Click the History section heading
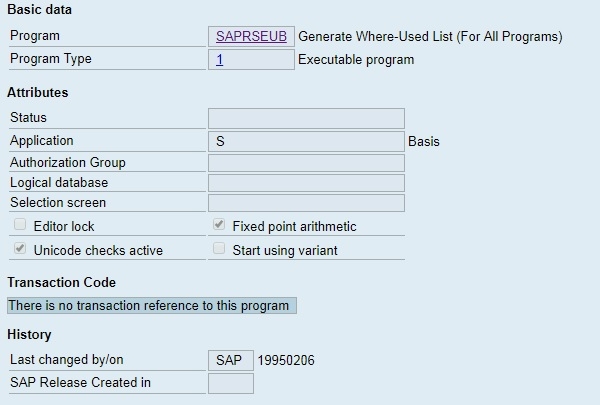The image size is (600, 405). (x=29, y=334)
